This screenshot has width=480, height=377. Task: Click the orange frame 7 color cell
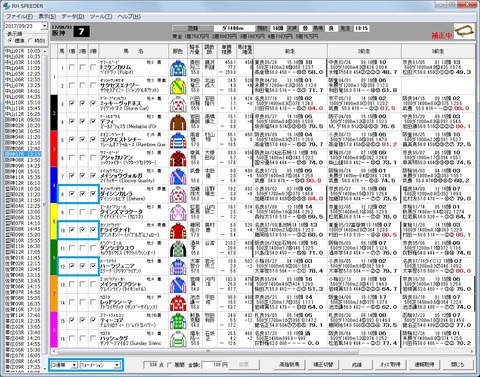tap(54, 294)
